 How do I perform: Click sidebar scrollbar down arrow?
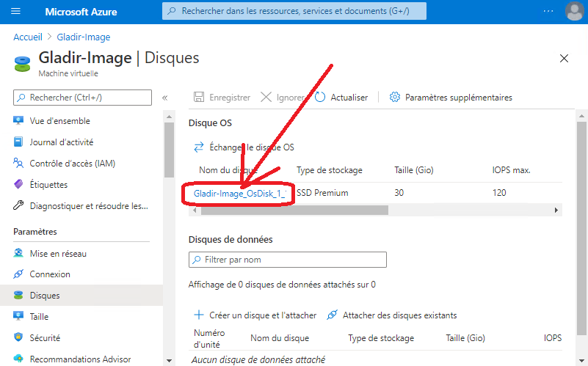click(169, 361)
